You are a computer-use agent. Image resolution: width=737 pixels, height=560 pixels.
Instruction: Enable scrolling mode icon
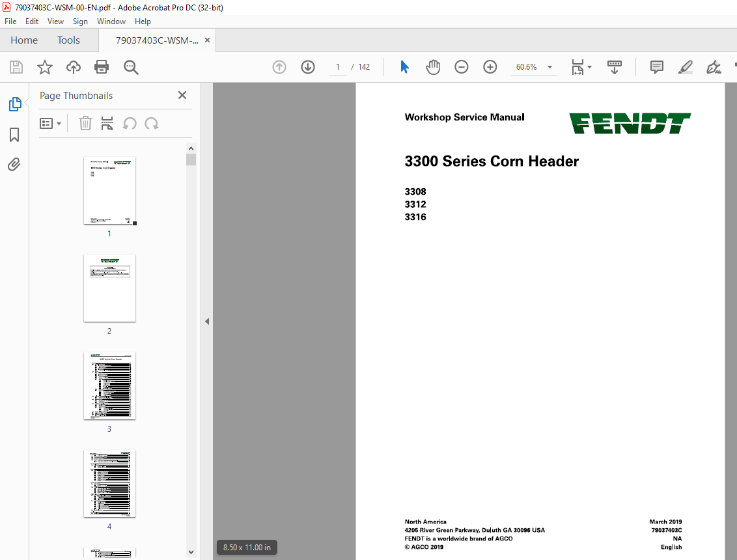615,67
